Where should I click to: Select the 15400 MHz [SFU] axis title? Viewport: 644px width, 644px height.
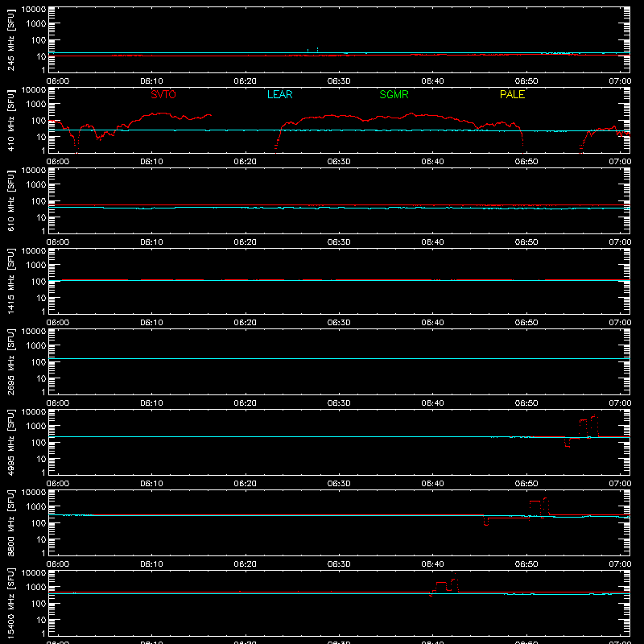point(10,603)
